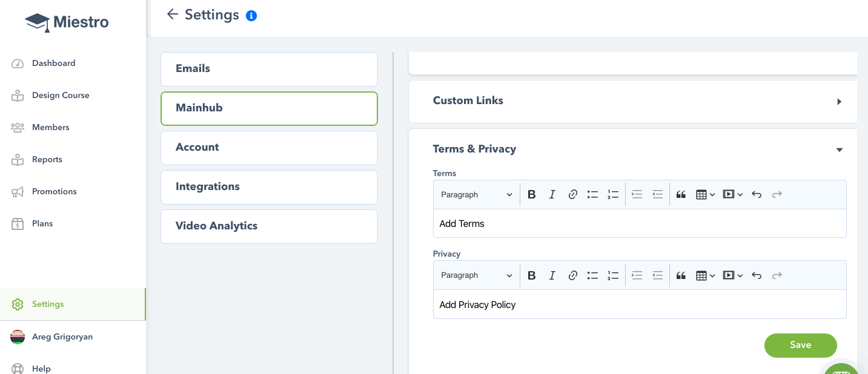
Task: Click the Design Course book icon
Action: (x=18, y=96)
